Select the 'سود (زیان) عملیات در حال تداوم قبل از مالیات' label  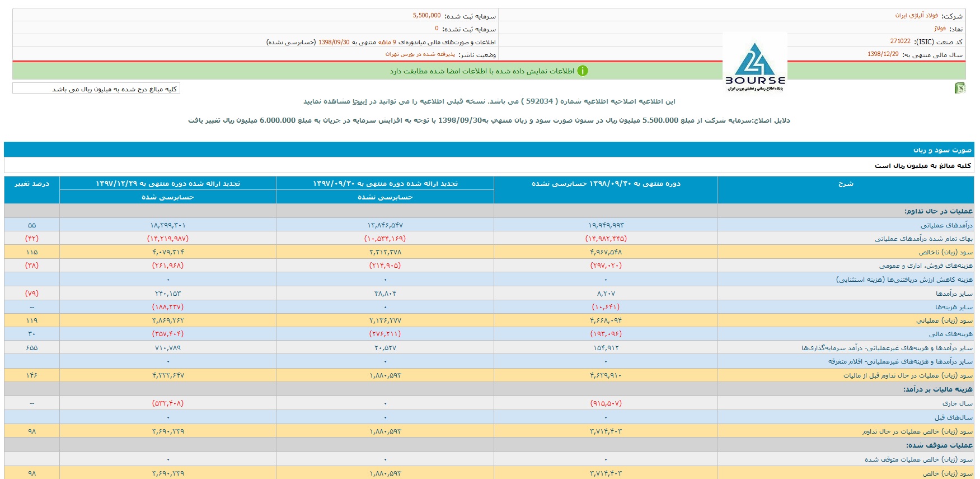tap(908, 375)
